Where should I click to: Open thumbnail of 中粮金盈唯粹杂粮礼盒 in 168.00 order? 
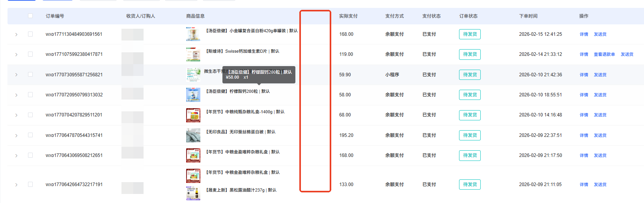coord(193,155)
